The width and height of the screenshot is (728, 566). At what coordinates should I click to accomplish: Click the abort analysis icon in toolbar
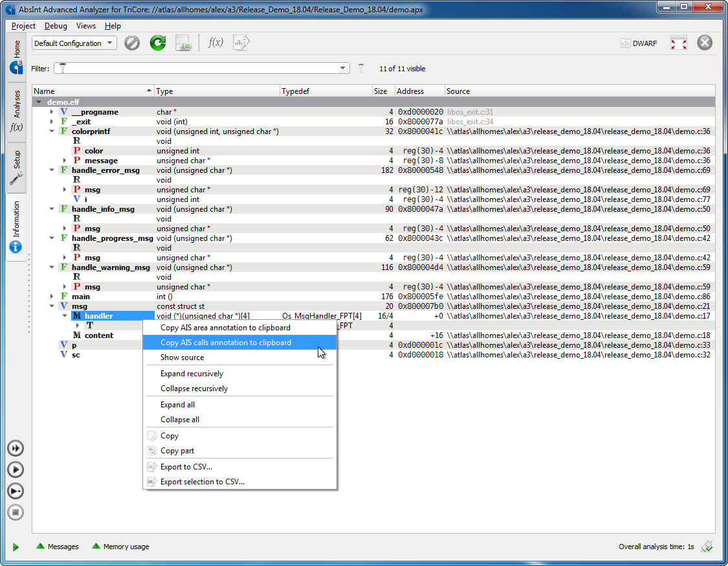coord(132,43)
